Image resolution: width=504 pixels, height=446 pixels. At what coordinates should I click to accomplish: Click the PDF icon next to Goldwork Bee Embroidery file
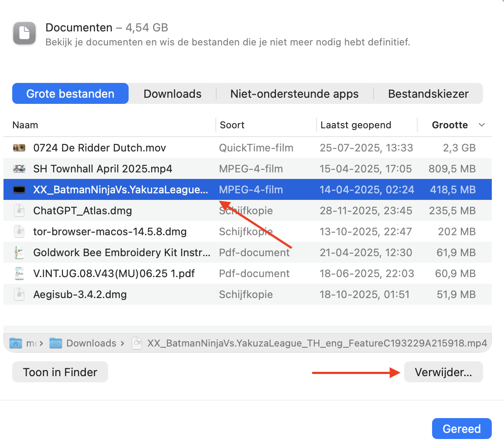click(x=20, y=252)
